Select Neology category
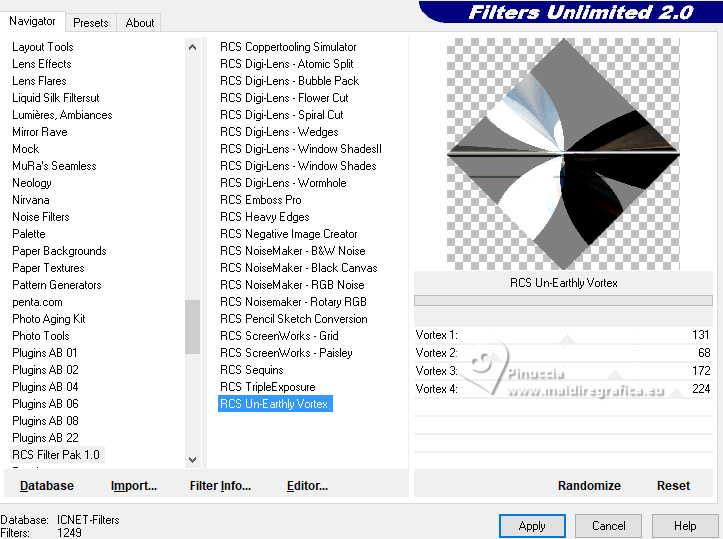The image size is (723, 539). pyautogui.click(x=31, y=183)
